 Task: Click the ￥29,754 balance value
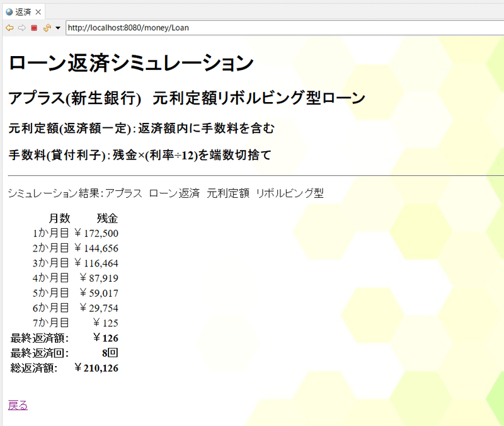tap(99, 308)
